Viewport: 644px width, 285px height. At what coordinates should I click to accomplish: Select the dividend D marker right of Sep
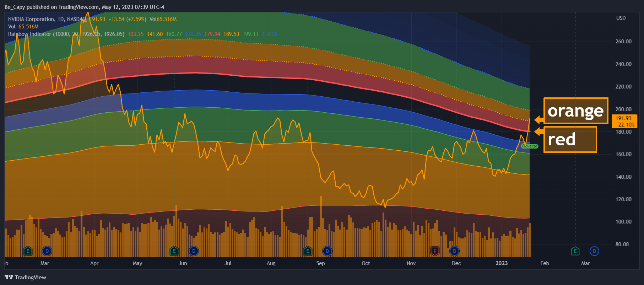pos(327,251)
